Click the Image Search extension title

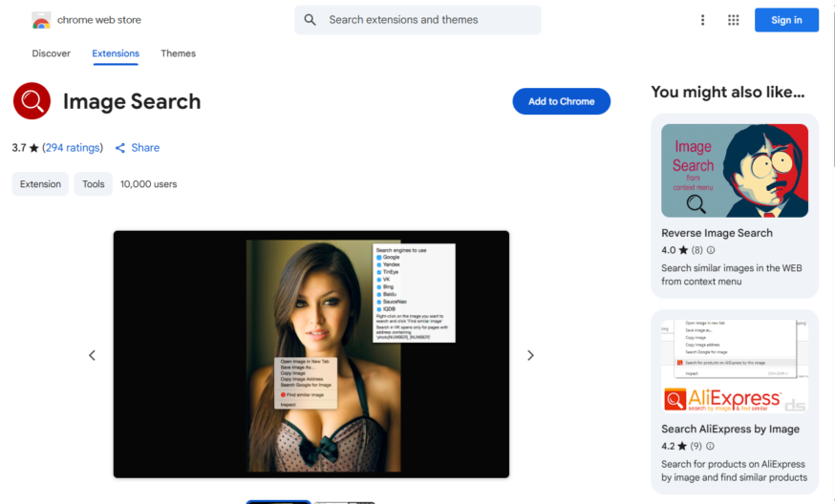[132, 101]
